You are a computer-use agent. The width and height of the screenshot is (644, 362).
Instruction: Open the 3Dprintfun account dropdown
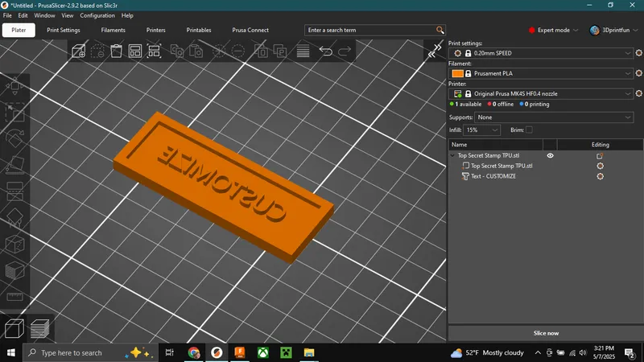613,30
